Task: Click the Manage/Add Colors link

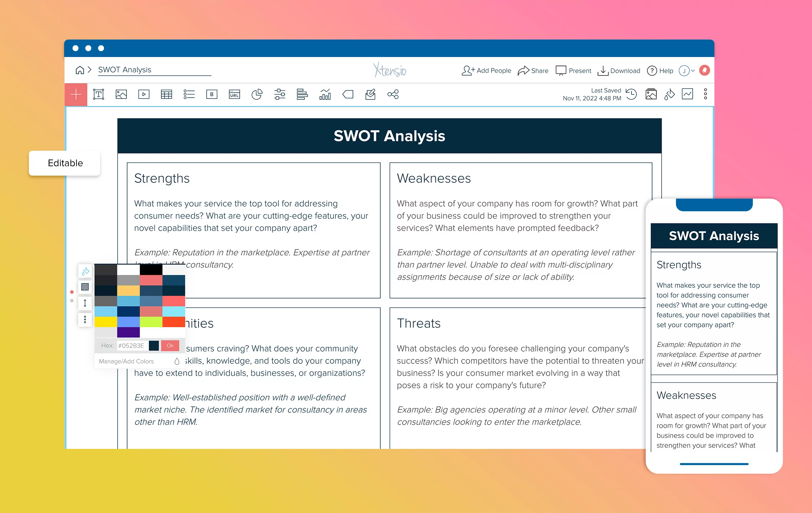Action: [x=126, y=361]
